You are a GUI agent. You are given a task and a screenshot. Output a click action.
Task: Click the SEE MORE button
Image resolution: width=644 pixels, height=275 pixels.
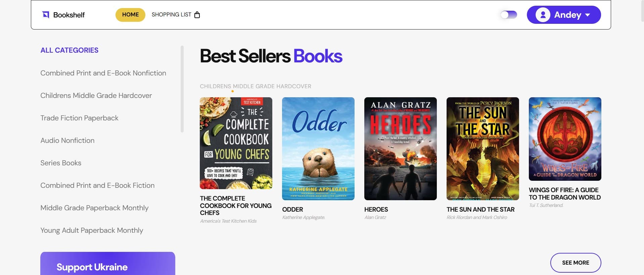tap(576, 263)
